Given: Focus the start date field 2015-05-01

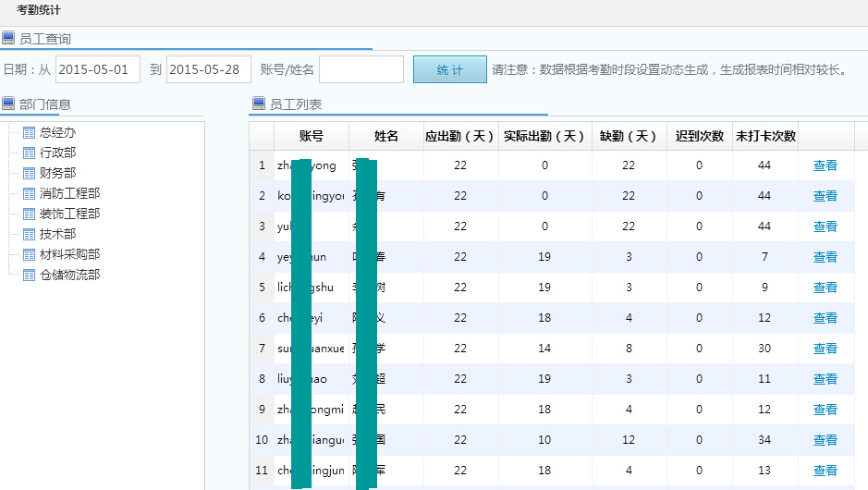Looking at the screenshot, I should 98,69.
